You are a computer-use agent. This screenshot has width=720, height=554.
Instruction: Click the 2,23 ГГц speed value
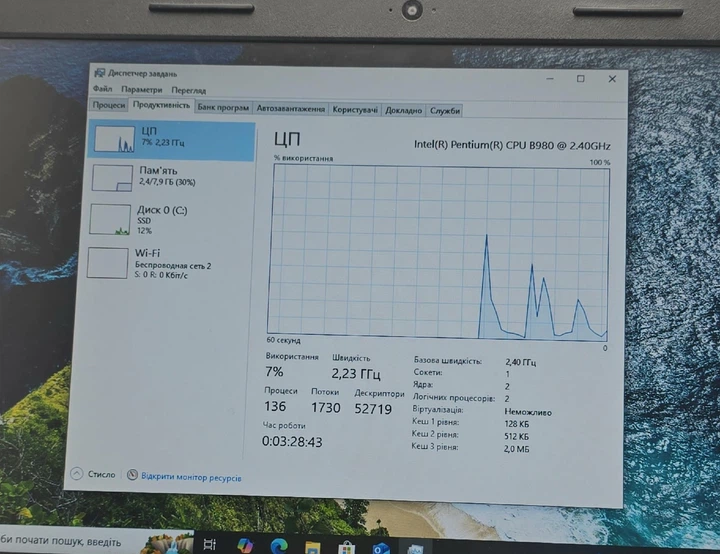pyautogui.click(x=356, y=373)
